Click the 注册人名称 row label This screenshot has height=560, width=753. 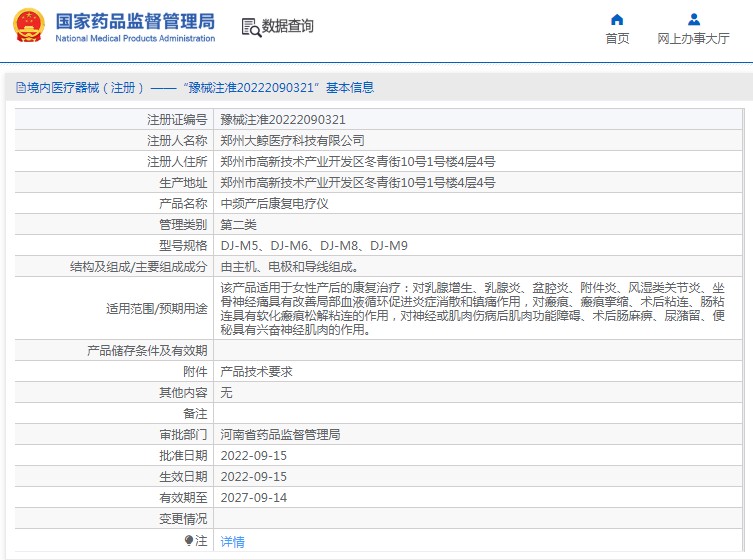(177, 141)
